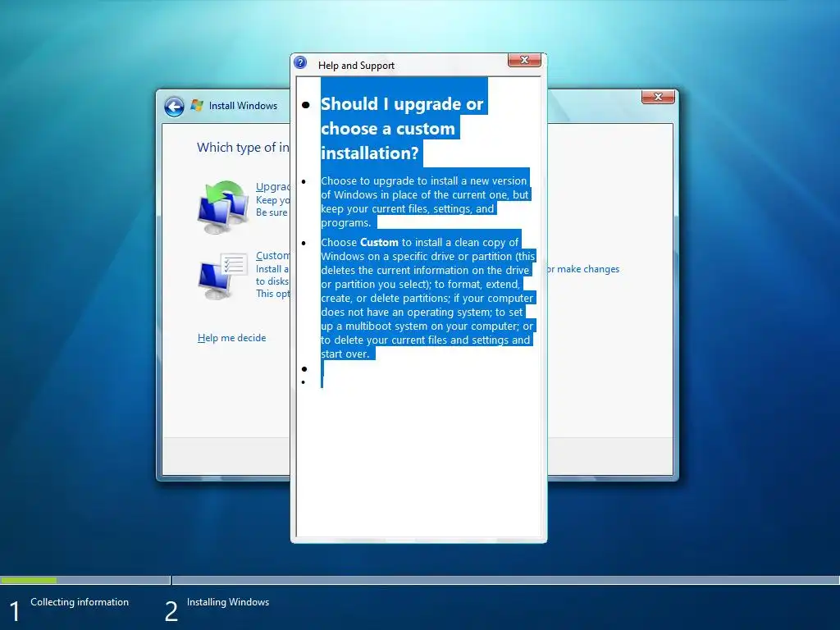The image size is (840, 630).
Task: Open the Help me decide link
Action: (x=232, y=338)
